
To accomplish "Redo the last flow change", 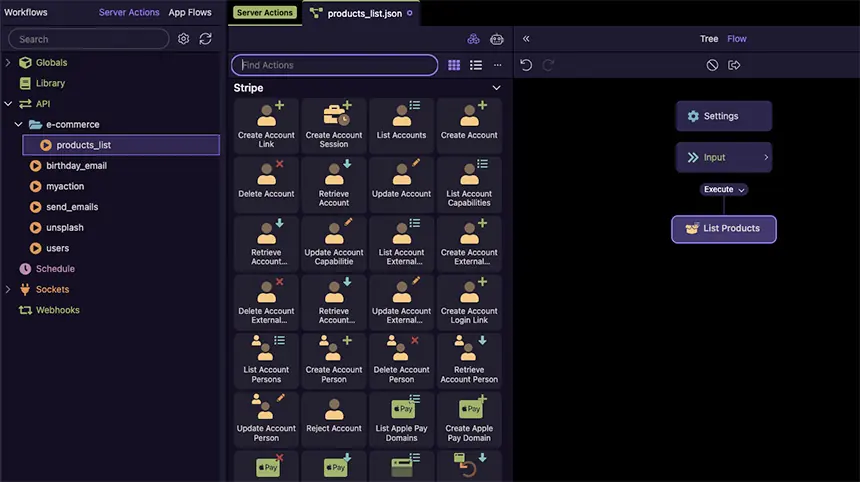I will [x=548, y=65].
